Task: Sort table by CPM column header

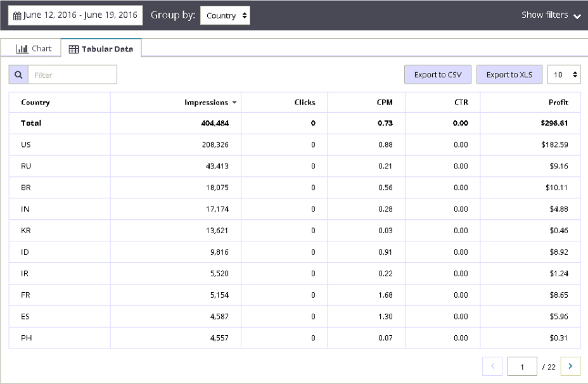Action: (385, 103)
